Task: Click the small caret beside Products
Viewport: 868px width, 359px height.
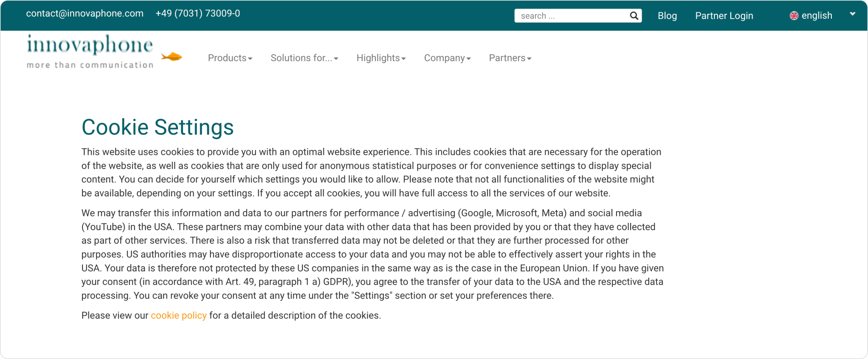Action: pyautogui.click(x=250, y=59)
